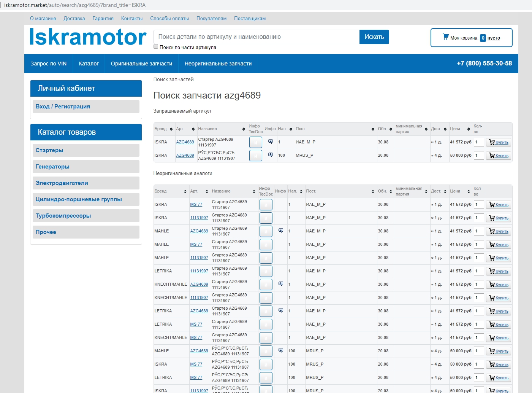Sort analogs table by Обн. arrows
This screenshot has height=393, width=532.
click(x=391, y=192)
